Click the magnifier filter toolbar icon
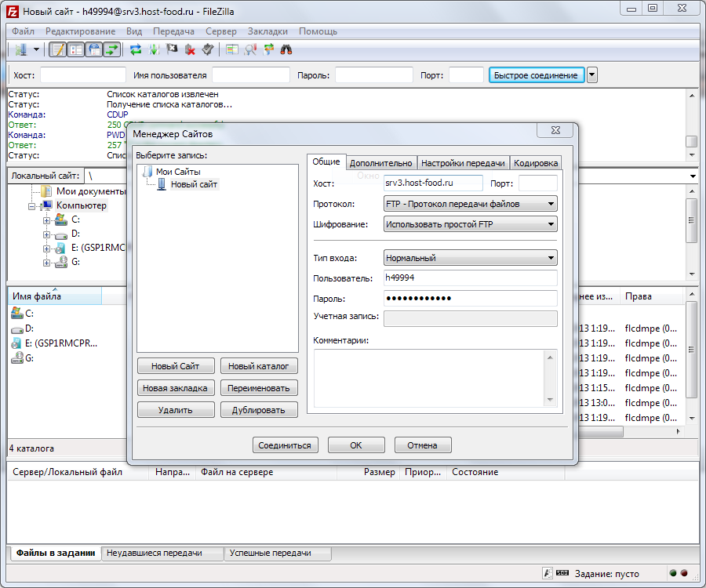The width and height of the screenshot is (706, 588). (x=250, y=49)
